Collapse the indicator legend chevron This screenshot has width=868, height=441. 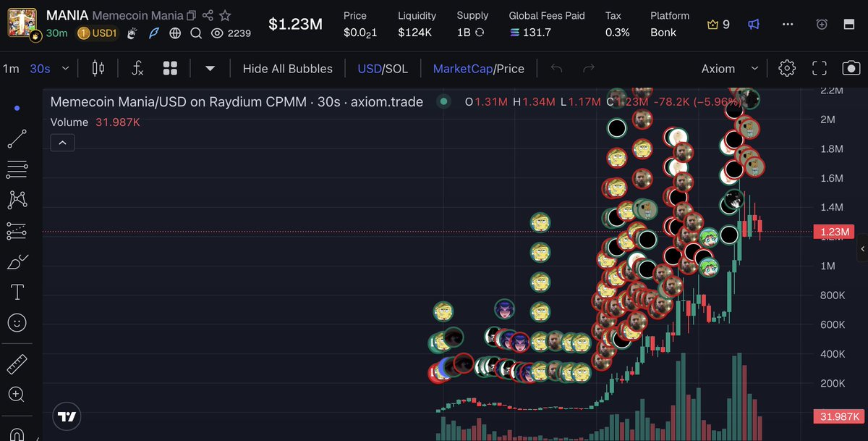[x=62, y=143]
